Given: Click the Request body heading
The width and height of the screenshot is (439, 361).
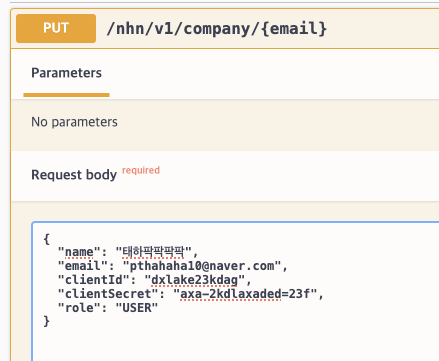Looking at the screenshot, I should (74, 175).
